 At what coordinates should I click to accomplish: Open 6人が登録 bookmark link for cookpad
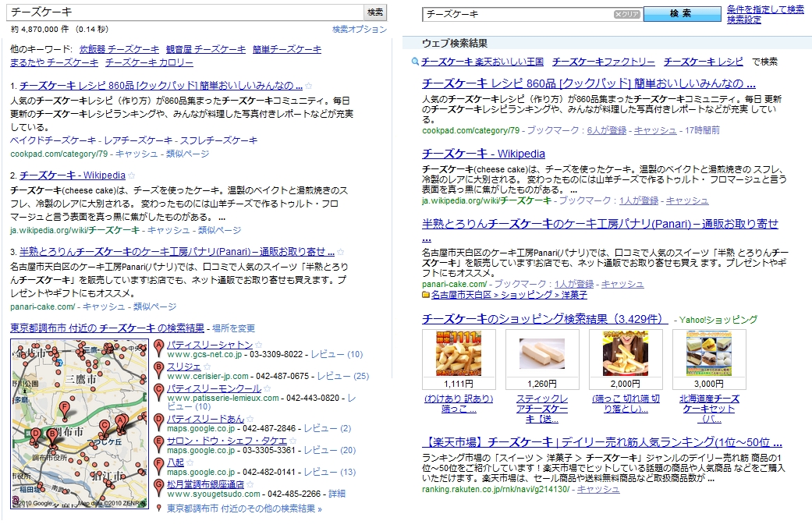click(x=606, y=130)
